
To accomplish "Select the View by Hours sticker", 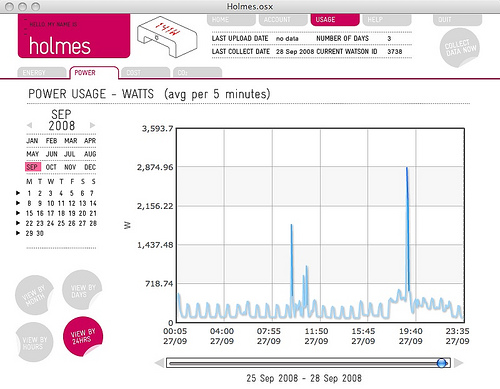I will [34, 342].
